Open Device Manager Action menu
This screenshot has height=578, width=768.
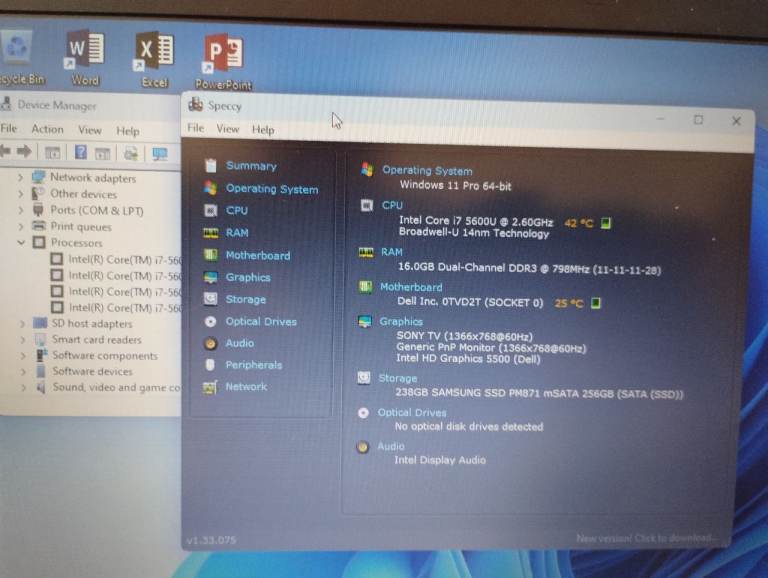(48, 129)
